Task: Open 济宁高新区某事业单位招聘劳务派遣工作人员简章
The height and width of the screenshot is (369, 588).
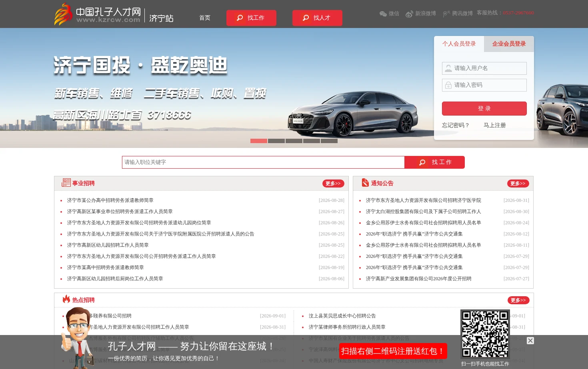Action: point(120,211)
